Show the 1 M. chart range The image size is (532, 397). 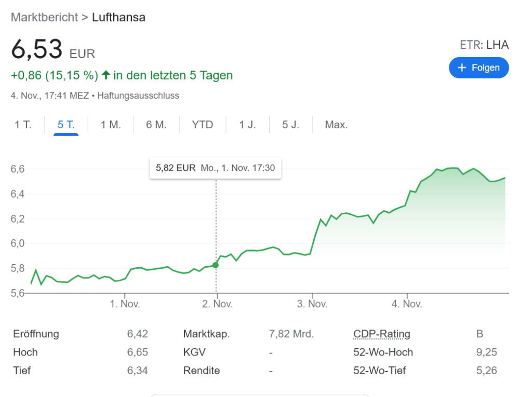111,125
